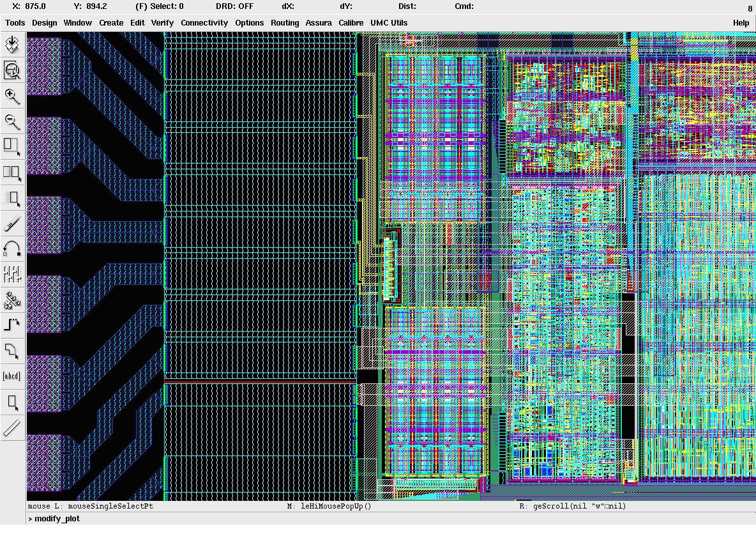Activate the Ruler measurement tool
The width and height of the screenshot is (756, 552).
[12, 428]
